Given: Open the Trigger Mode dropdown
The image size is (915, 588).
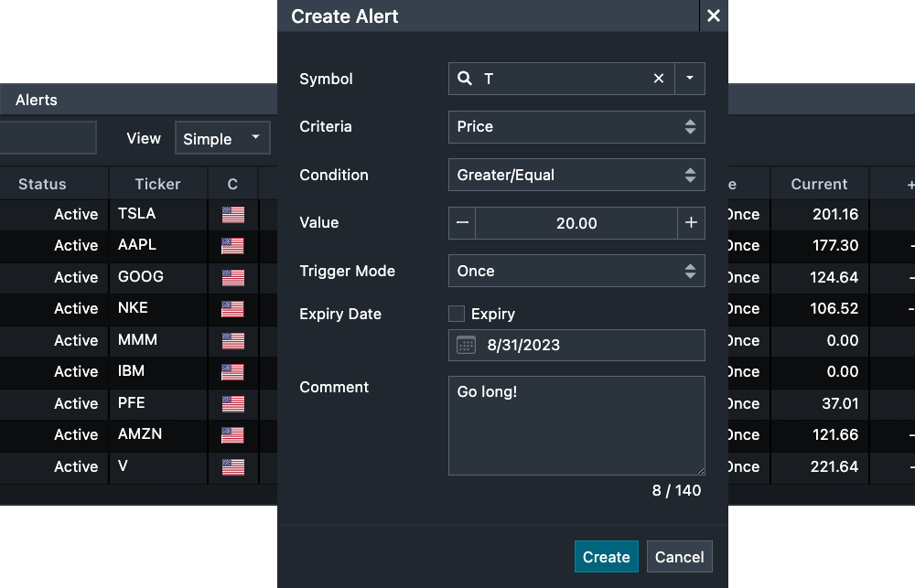Looking at the screenshot, I should 576,272.
